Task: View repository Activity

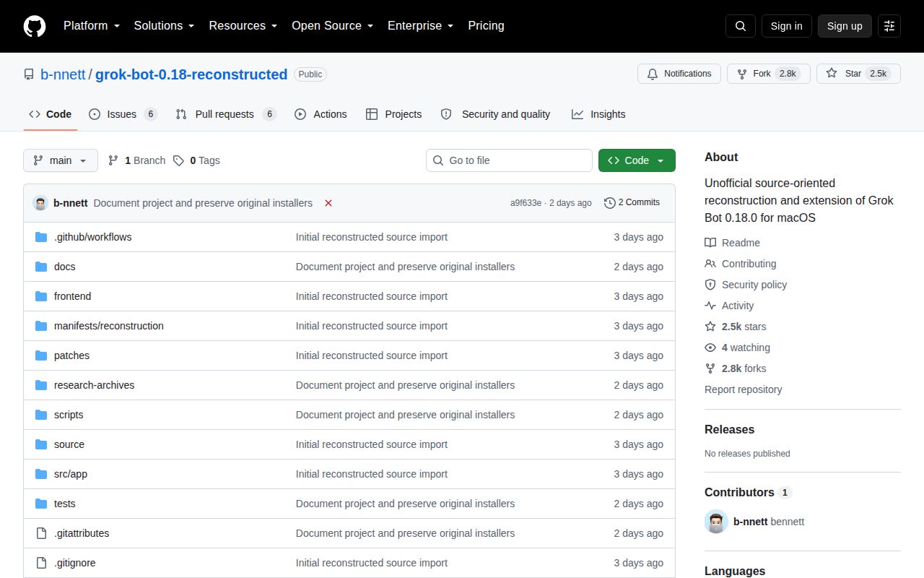Action: [729, 306]
